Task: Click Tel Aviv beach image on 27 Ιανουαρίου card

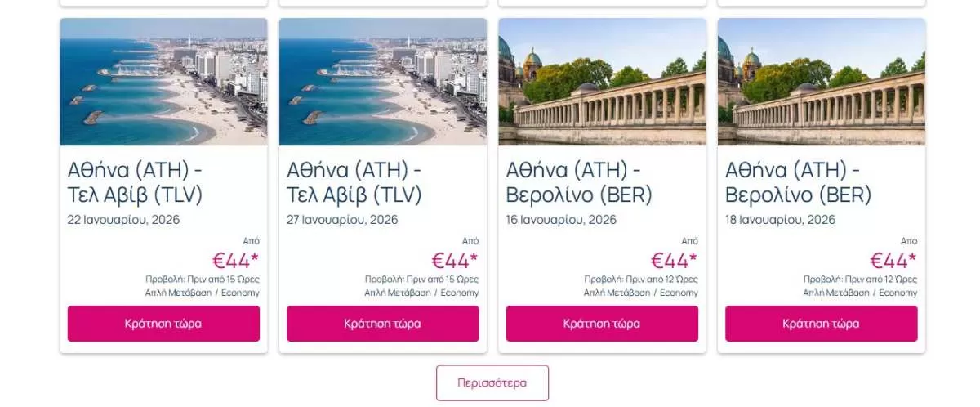Action: point(382,82)
